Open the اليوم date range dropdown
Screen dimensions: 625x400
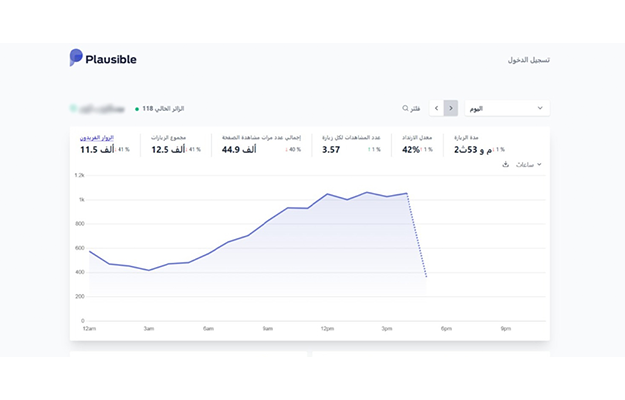pos(507,108)
